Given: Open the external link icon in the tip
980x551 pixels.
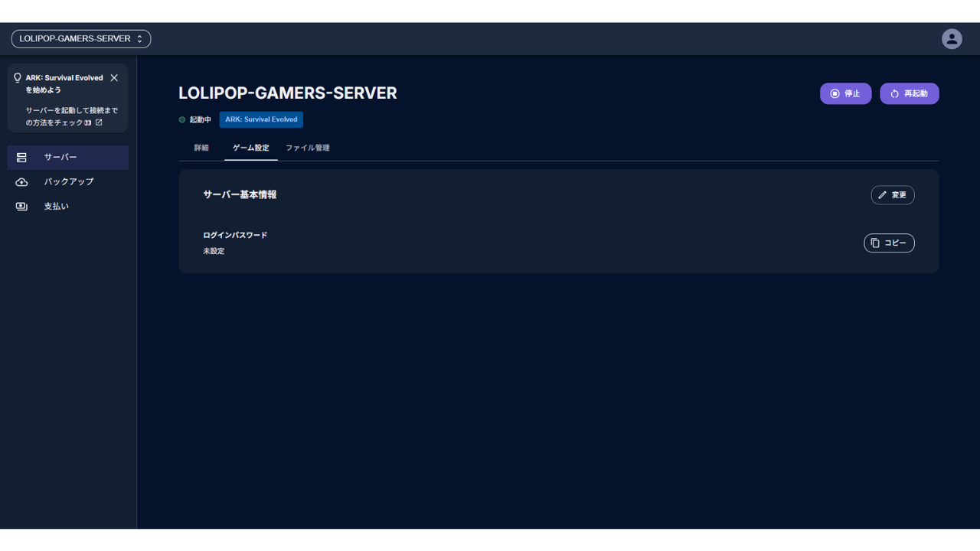Looking at the screenshot, I should (x=99, y=122).
